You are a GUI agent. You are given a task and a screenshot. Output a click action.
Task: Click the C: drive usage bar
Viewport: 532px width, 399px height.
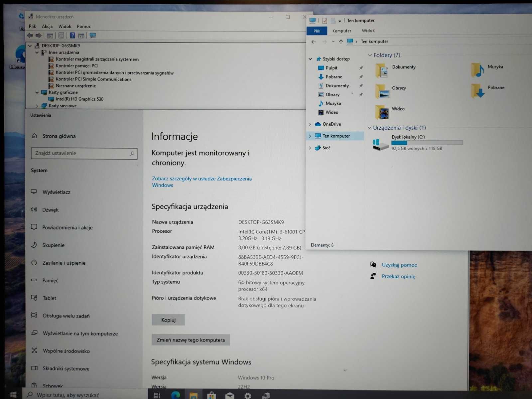[427, 143]
